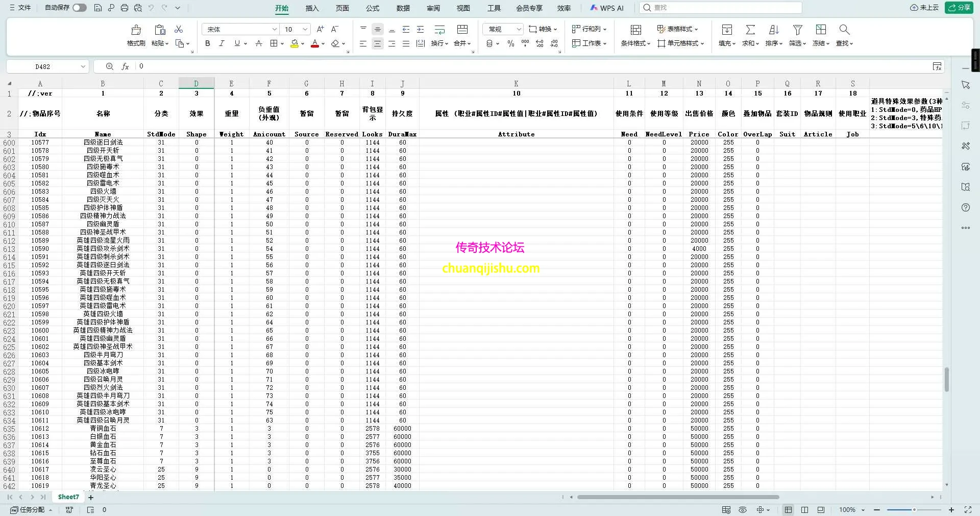Click the fx insert function icon
Viewport: 980px width, 516px height.
tap(125, 66)
